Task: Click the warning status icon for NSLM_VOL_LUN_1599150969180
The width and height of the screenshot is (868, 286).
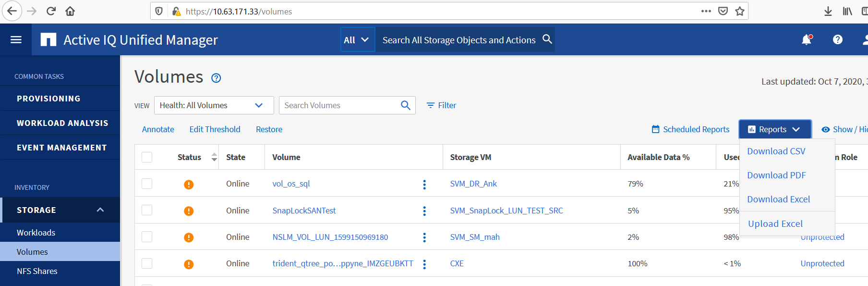Action: tap(189, 237)
